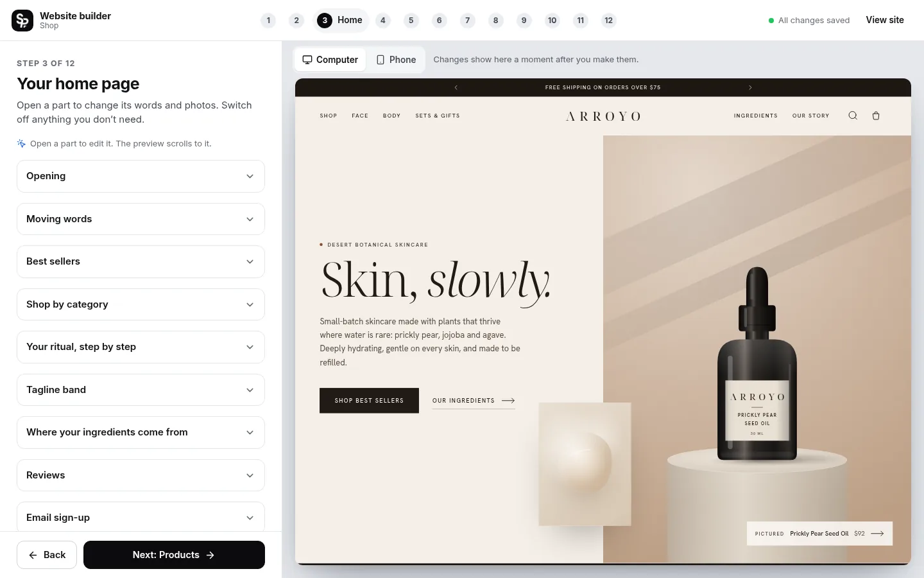Expand the Tagline band section
This screenshot has height=578, width=924.
click(141, 390)
